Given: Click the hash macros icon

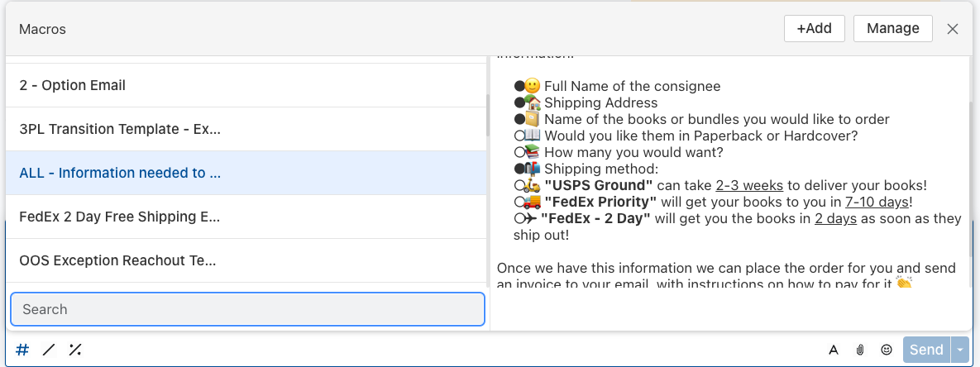Looking at the screenshot, I should (22, 350).
